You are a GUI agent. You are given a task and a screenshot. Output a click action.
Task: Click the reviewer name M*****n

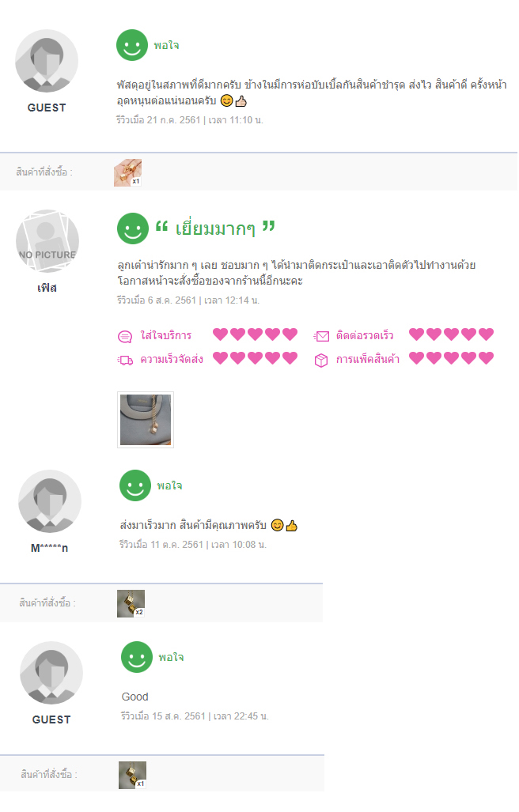click(49, 548)
